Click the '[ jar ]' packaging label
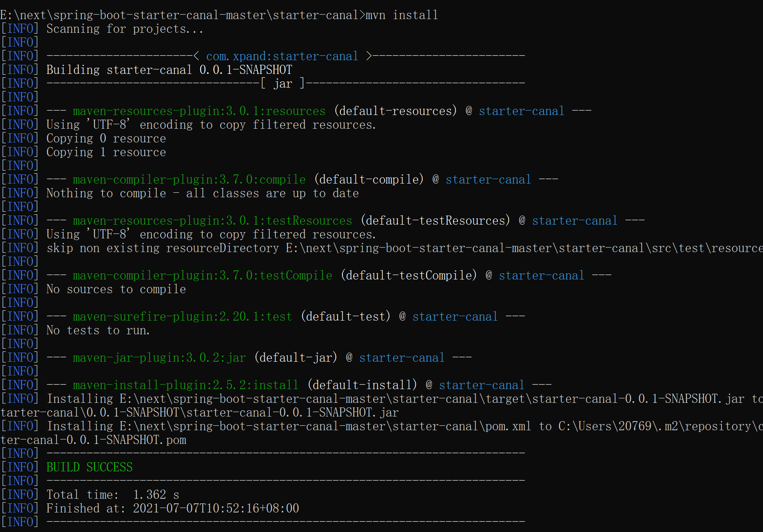This screenshot has width=763, height=532. [x=283, y=84]
